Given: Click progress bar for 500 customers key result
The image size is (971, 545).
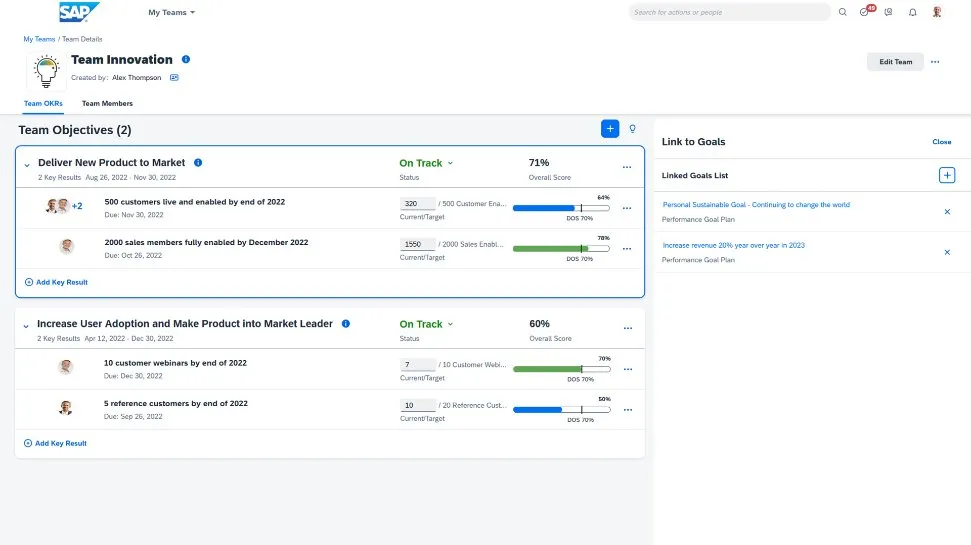Looking at the screenshot, I should (559, 208).
